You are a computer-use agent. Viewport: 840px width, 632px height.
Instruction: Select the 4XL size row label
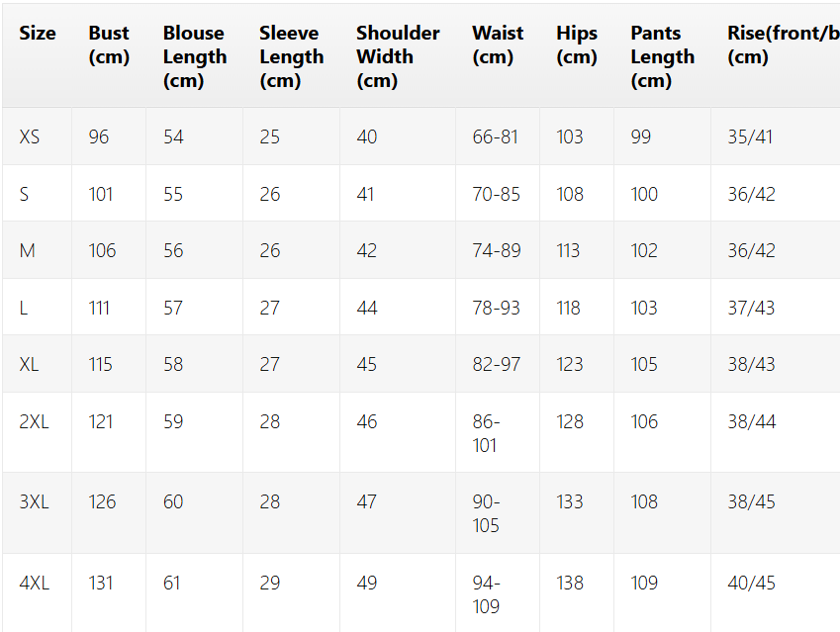(x=34, y=583)
